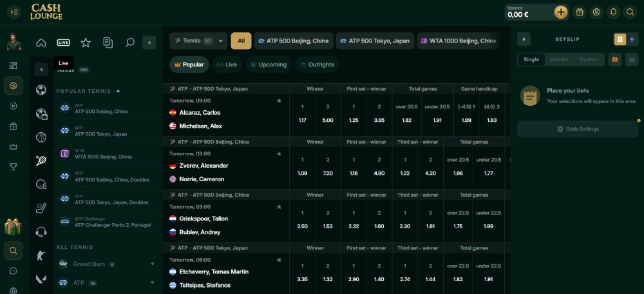
Task: Click the user avatar picture
Action: (x=14, y=42)
